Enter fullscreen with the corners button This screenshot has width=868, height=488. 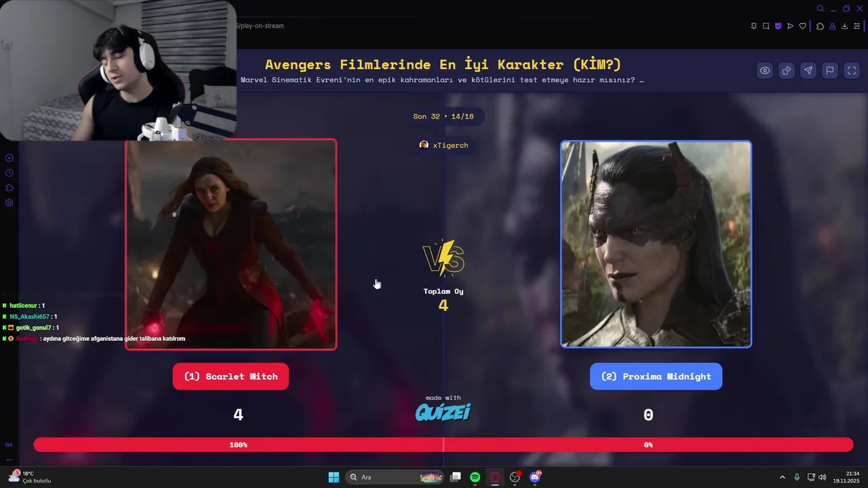(x=852, y=70)
